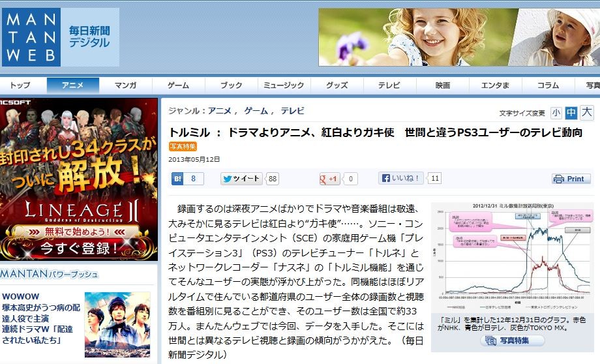Switch to the ゲーム navigation tab
This screenshot has height=364, width=600.
click(178, 85)
